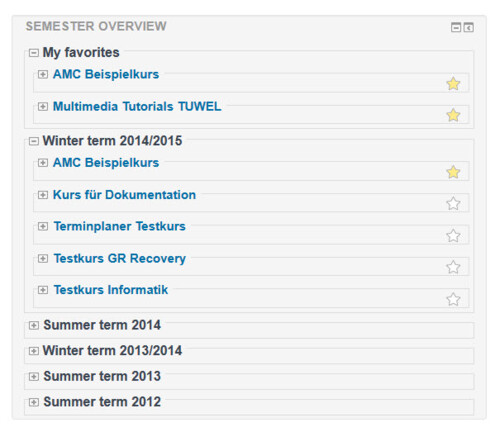Star the Testkurs GR Recovery course
500x432 pixels.
453,267
